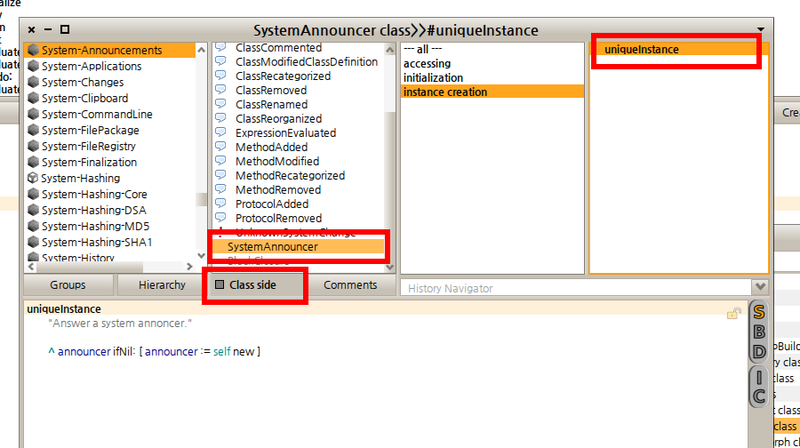Toggle the Class side checkbox
Screen dimensions: 800x448
(220, 286)
